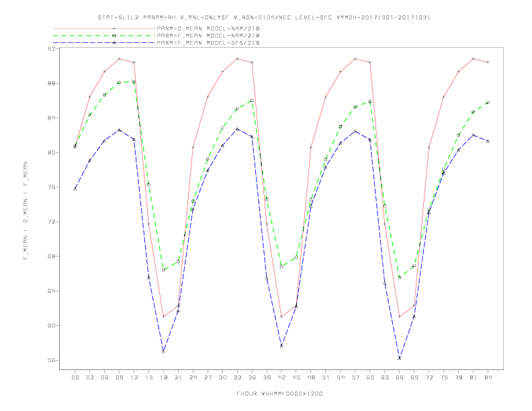Image resolution: width=532 pixels, height=411 pixels.
Task: Select legend entry PARM=F_MEAN MODEL=NAM/218
Action: [208, 36]
